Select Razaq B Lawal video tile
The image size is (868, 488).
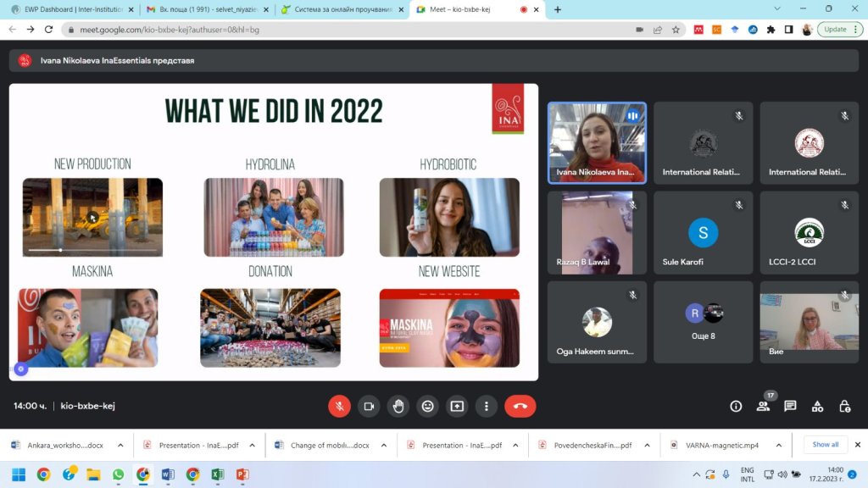coord(597,232)
